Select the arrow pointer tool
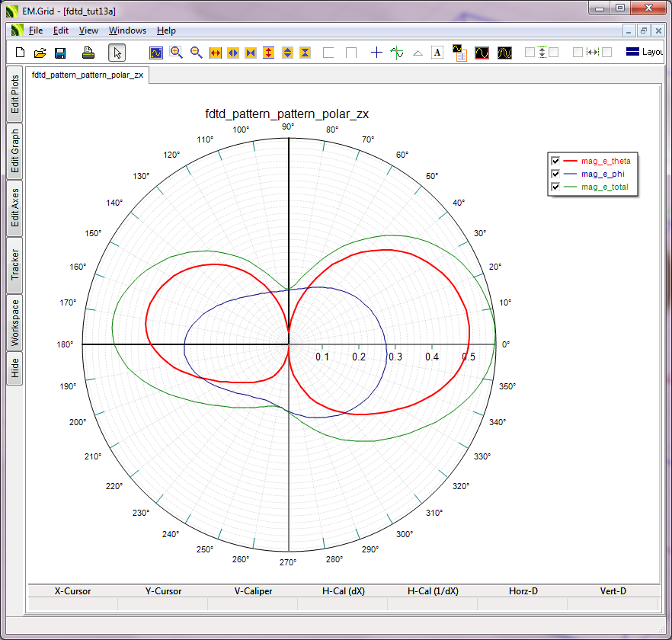The image size is (672, 640). point(117,53)
